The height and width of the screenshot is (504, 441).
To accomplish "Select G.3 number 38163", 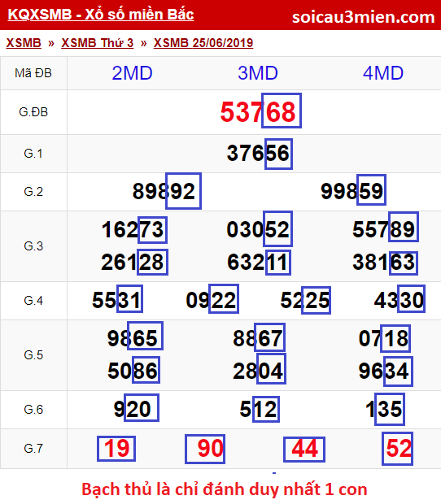I will tap(384, 262).
